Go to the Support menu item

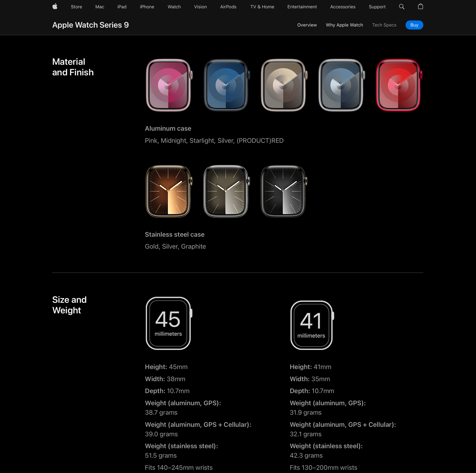pyautogui.click(x=377, y=7)
